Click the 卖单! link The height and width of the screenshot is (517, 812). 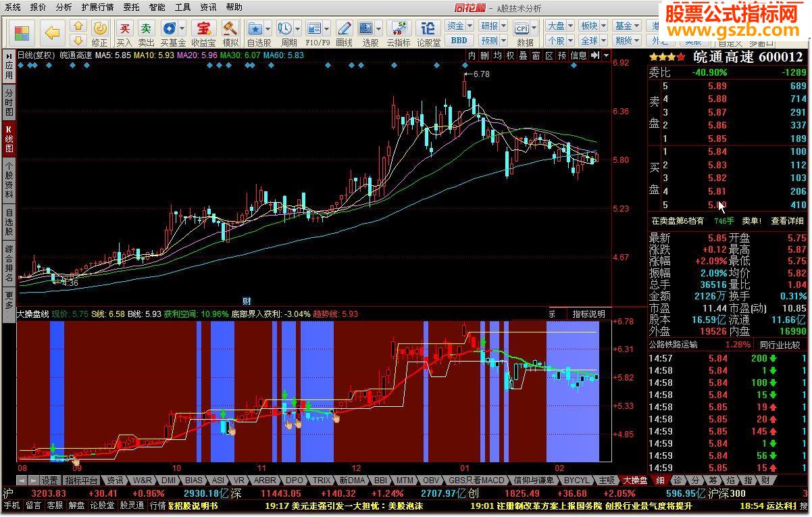click(x=751, y=220)
